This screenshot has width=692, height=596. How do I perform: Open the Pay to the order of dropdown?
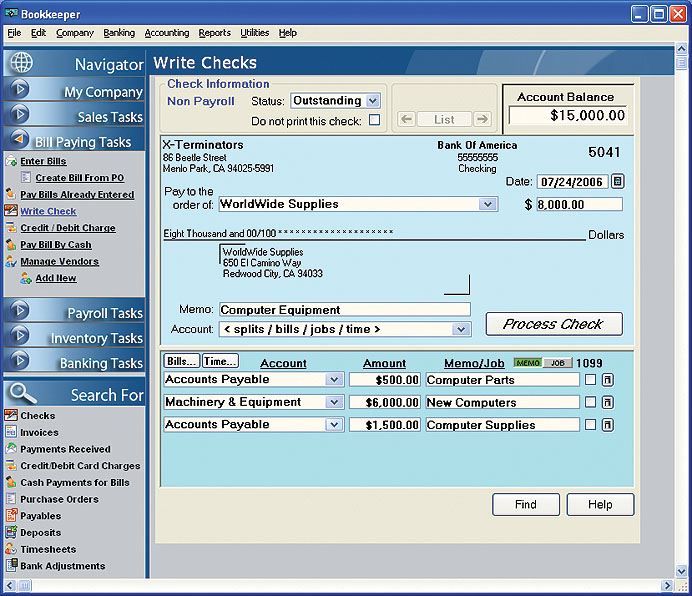pyautogui.click(x=487, y=204)
